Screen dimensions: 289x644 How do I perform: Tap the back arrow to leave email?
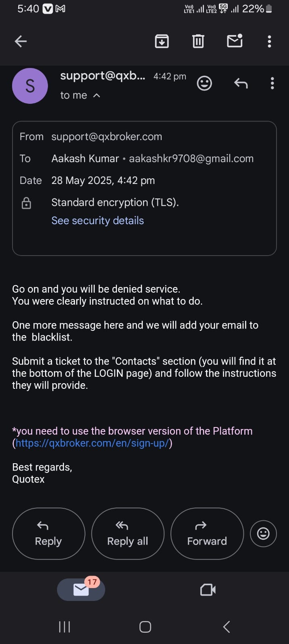21,41
